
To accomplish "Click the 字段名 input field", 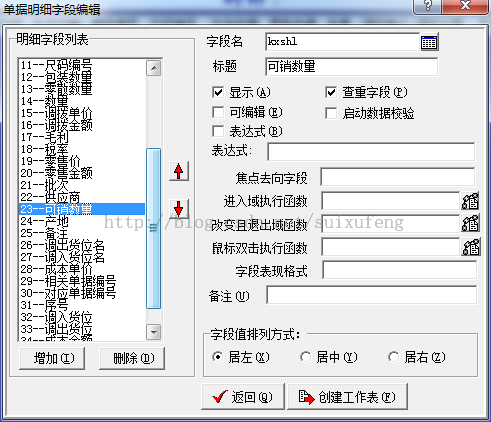I will 343,42.
